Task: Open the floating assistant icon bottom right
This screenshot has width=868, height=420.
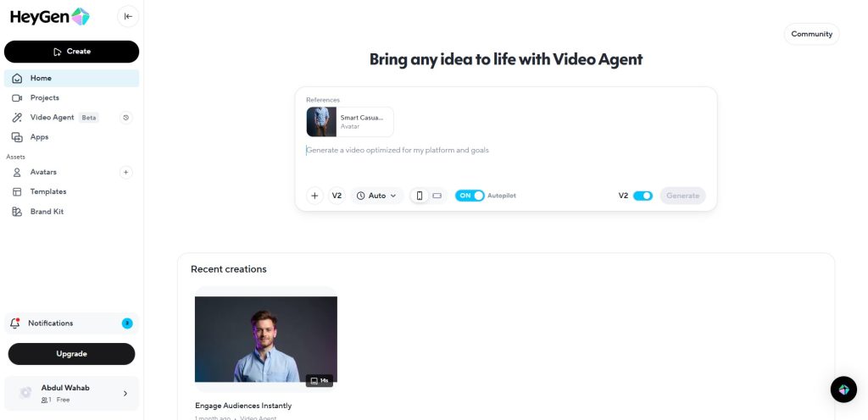Action: 843,390
